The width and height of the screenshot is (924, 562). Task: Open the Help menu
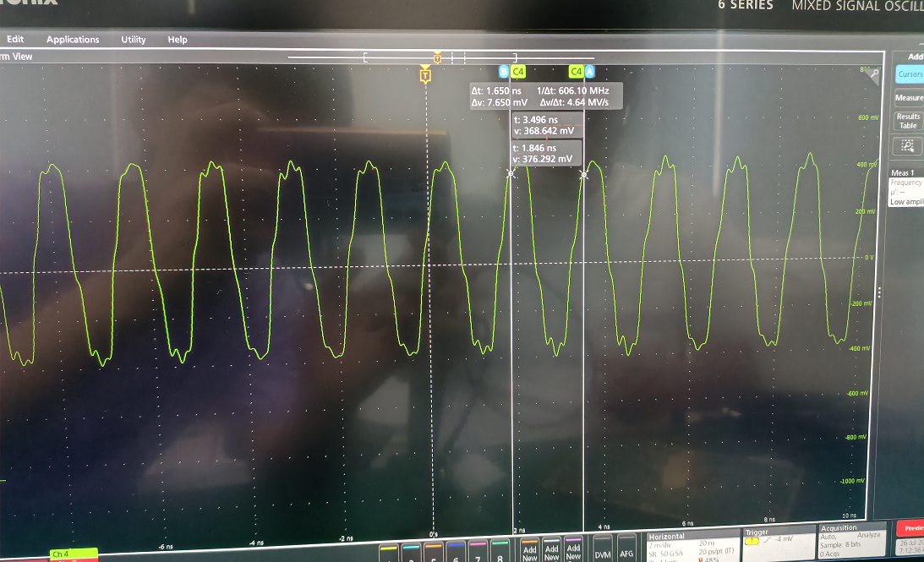[178, 40]
